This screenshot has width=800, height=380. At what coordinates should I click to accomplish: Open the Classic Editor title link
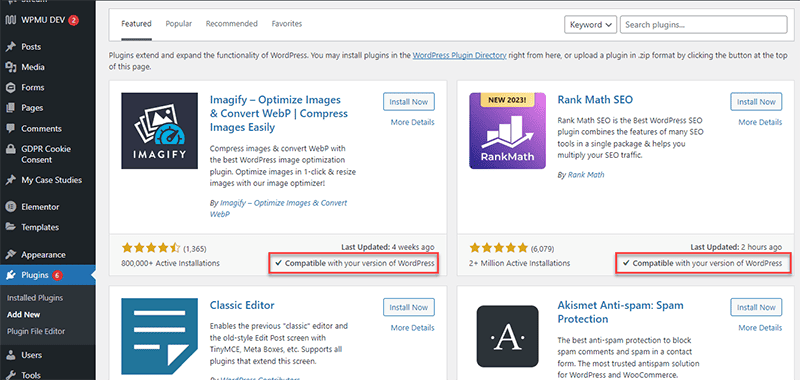pos(242,306)
